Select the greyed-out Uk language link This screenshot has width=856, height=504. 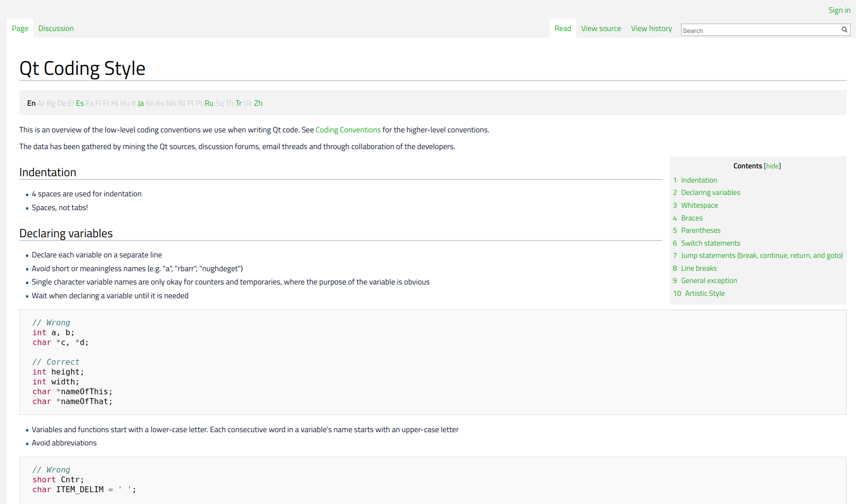(248, 103)
